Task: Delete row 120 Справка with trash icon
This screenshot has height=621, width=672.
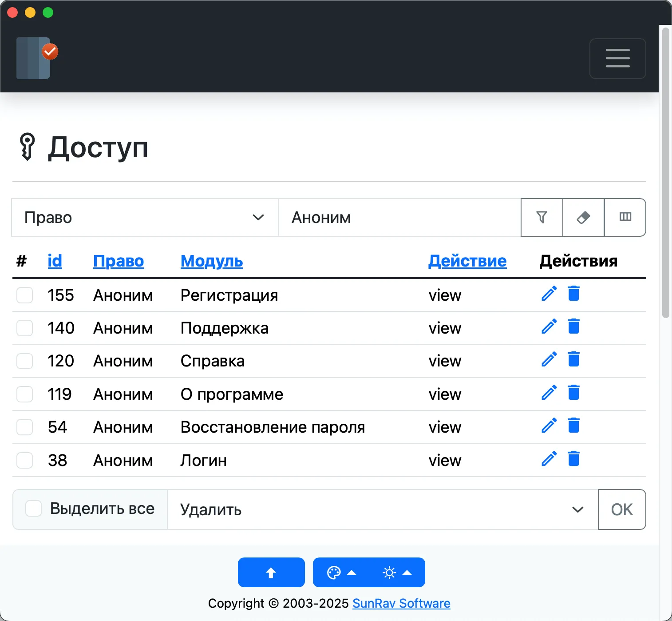Action: (x=574, y=359)
